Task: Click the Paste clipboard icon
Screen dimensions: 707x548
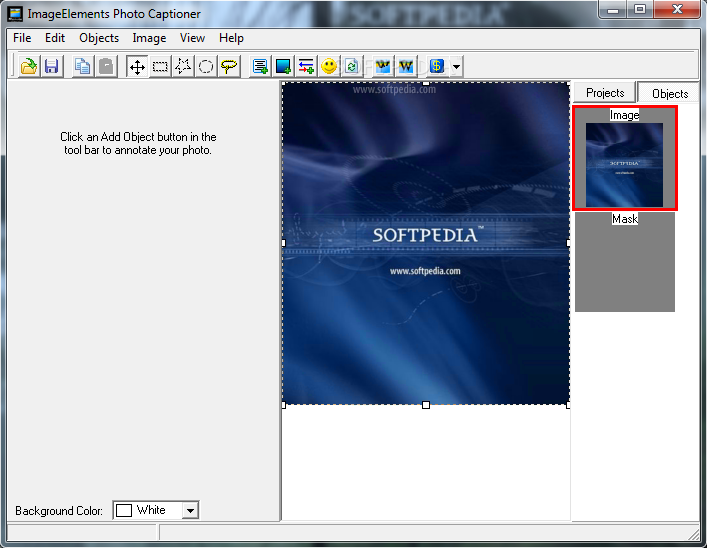Action: (106, 67)
